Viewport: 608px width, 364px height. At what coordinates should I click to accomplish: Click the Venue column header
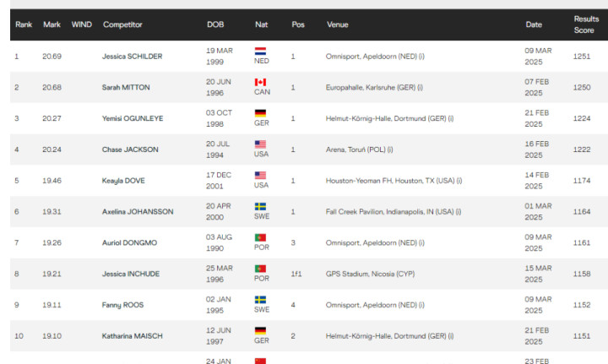pyautogui.click(x=337, y=24)
